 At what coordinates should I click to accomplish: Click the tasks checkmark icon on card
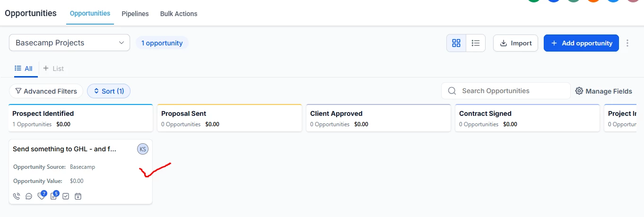(66, 196)
